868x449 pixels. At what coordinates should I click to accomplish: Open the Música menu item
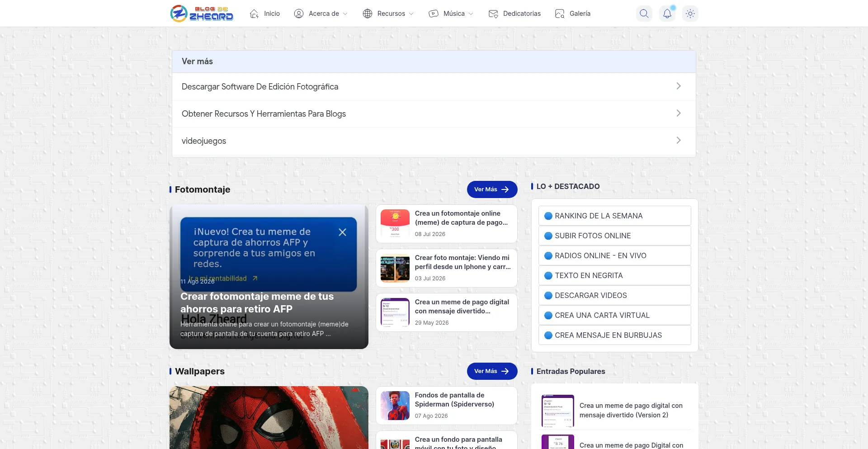click(x=454, y=14)
